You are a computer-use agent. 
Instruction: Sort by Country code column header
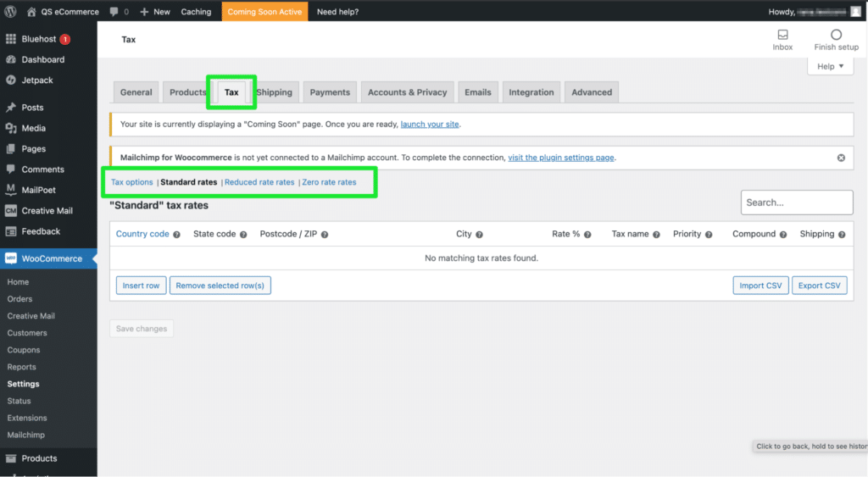142,234
